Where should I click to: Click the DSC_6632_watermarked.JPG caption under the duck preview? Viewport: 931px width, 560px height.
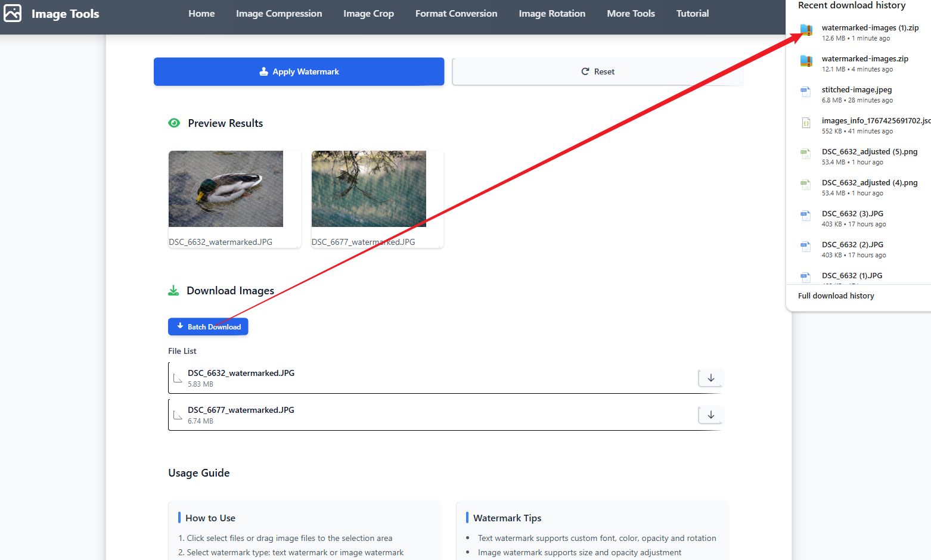(x=221, y=242)
